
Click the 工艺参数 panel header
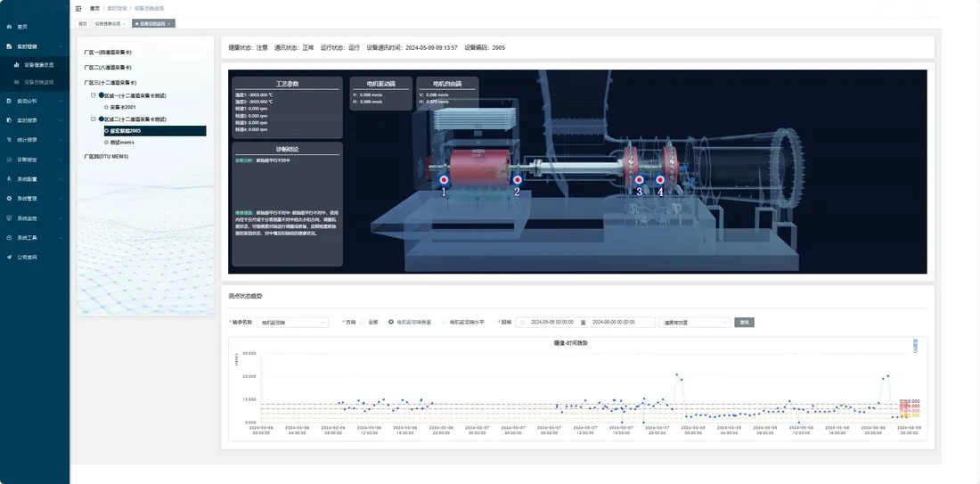pos(288,84)
